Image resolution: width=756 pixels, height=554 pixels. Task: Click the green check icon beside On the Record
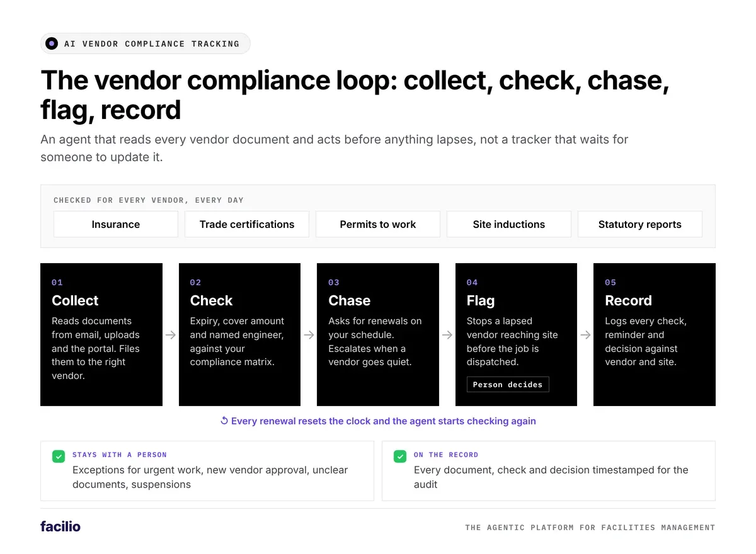coord(400,456)
